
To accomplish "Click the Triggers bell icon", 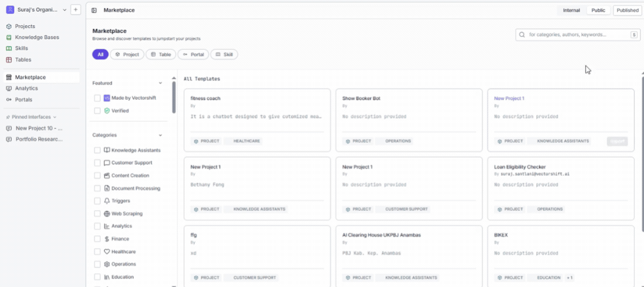I will 107,201.
